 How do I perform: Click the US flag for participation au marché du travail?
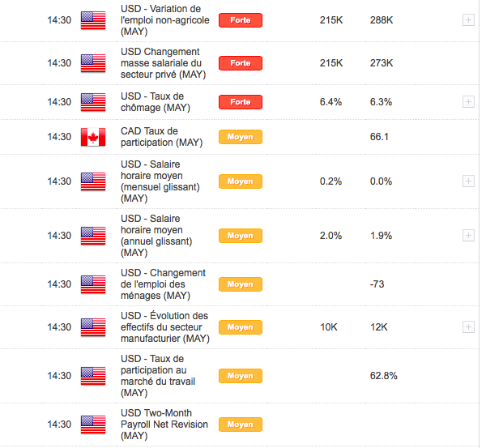[x=93, y=376]
